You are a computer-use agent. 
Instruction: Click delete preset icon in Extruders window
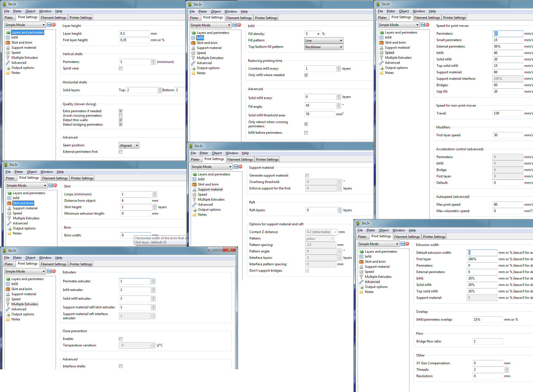(x=54, y=271)
